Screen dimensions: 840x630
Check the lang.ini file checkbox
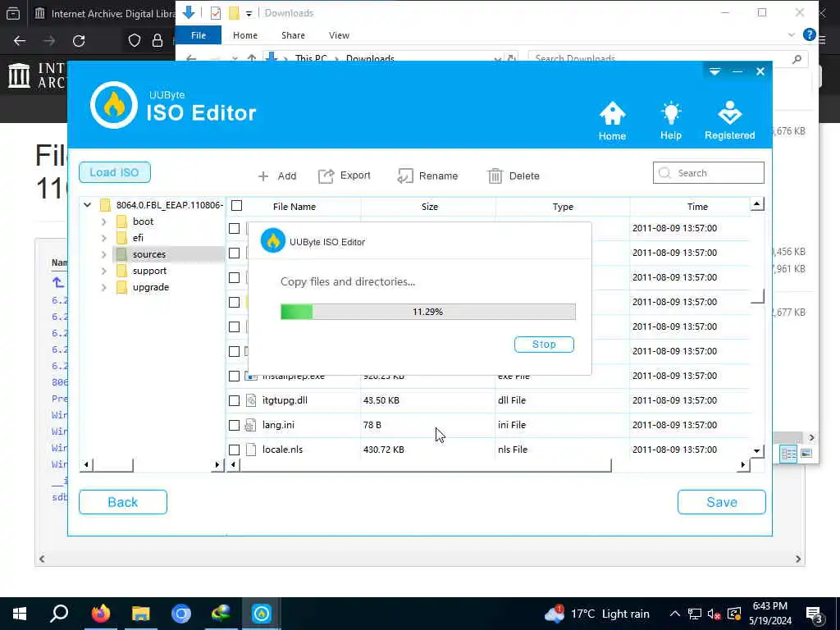coord(234,426)
